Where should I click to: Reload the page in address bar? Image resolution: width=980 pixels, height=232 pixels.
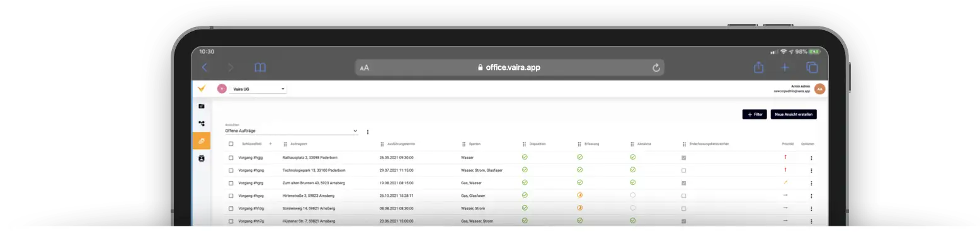coord(656,67)
